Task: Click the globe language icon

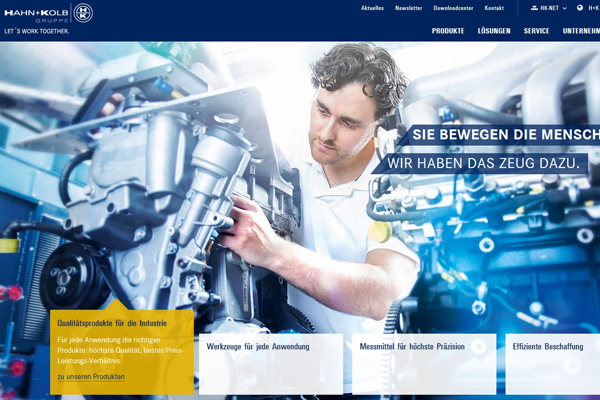Action: click(580, 8)
